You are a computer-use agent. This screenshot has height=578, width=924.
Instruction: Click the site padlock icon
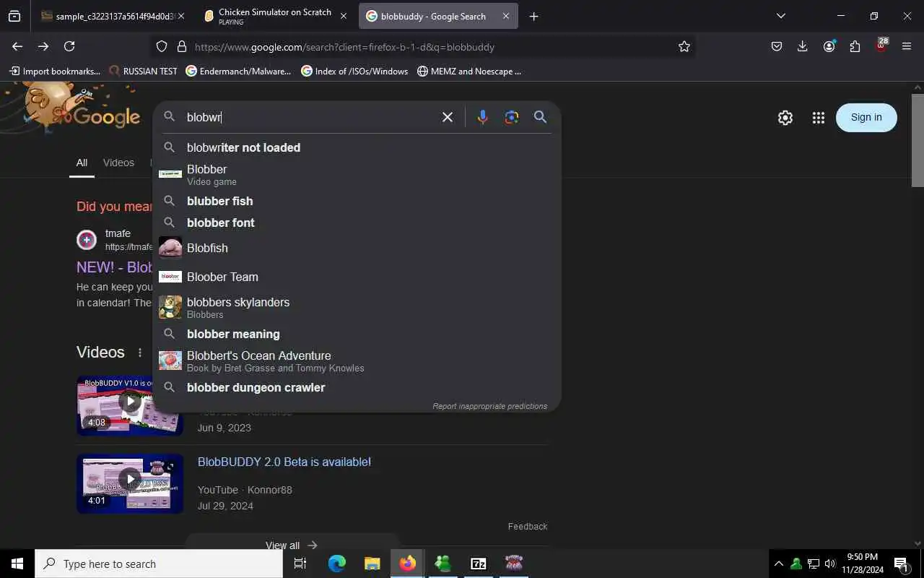pos(181,46)
